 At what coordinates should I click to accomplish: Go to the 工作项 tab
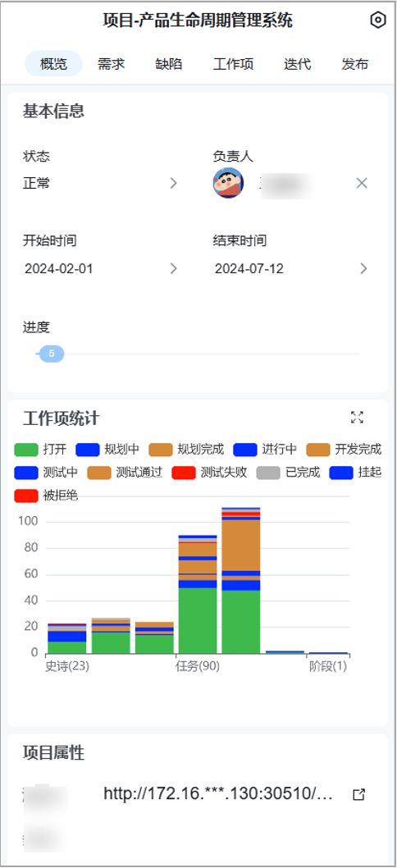coord(233,64)
